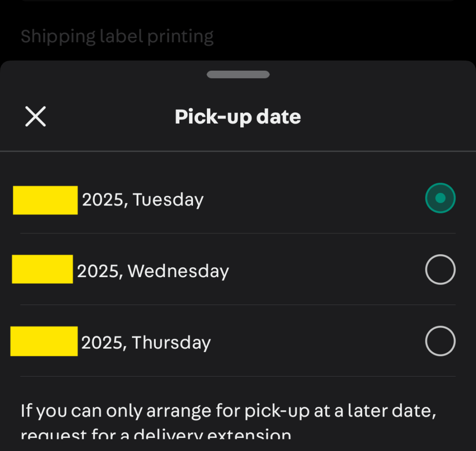Tap divider between Tuesday and Wednesday rows
476x451 pixels.
point(238,233)
